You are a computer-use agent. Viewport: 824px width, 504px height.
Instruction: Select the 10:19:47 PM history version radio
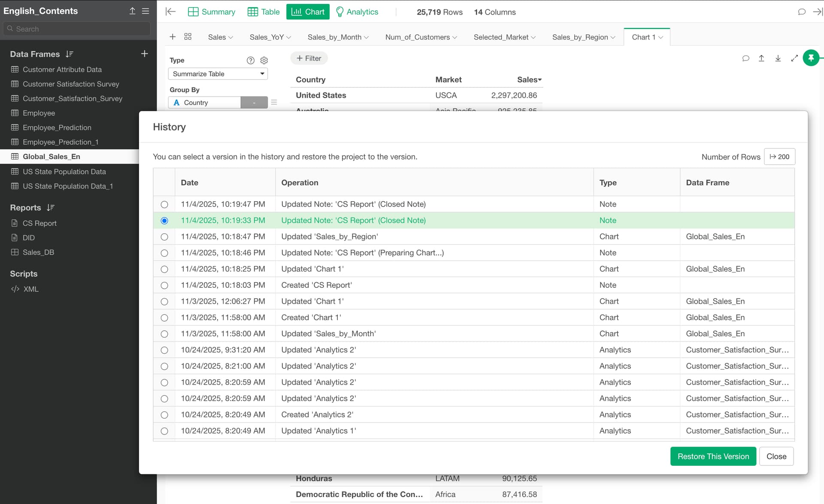coord(164,205)
